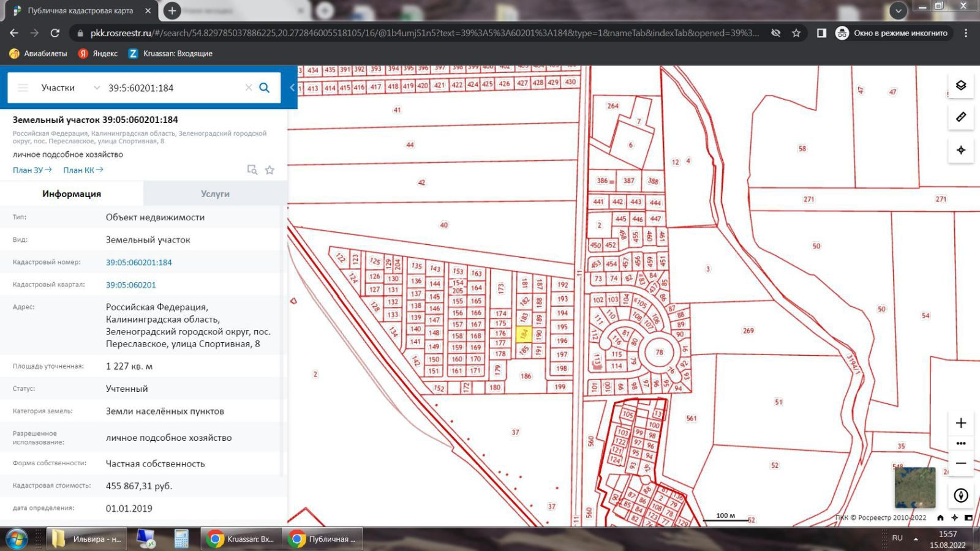
Task: Click the locate-me crosshair button
Action: point(960,150)
